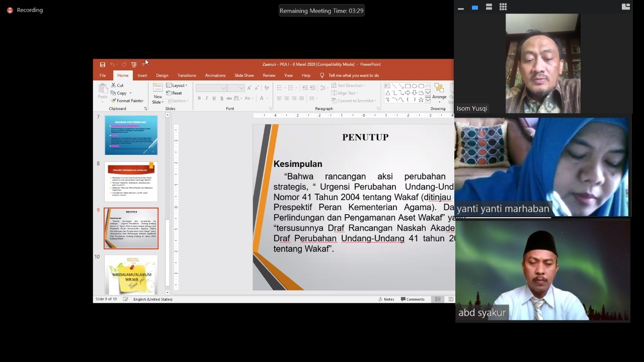Click the New Slide icon
The image size is (644, 362).
coord(158,89)
